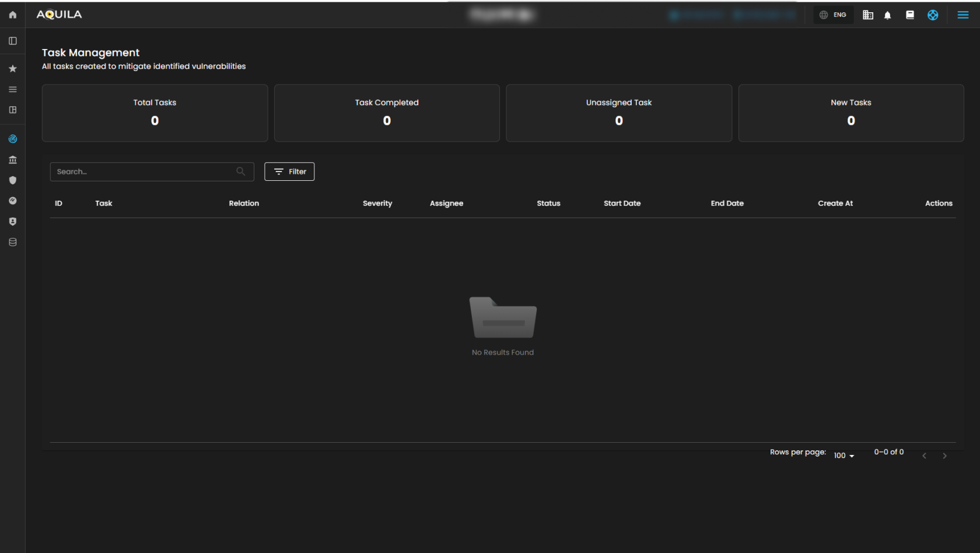Screen dimensions: 980x553
Task: Open the blue hamburger menu at top right
Action: tap(963, 15)
